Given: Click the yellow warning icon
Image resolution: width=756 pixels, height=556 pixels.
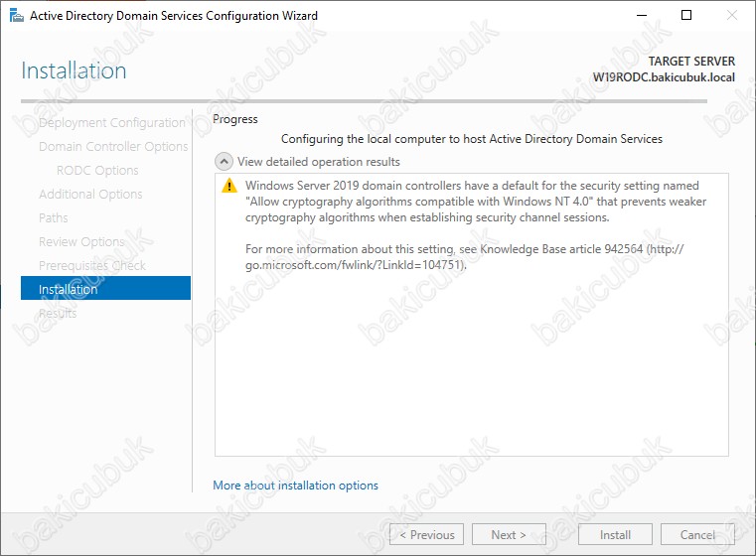Looking at the screenshot, I should click(229, 186).
